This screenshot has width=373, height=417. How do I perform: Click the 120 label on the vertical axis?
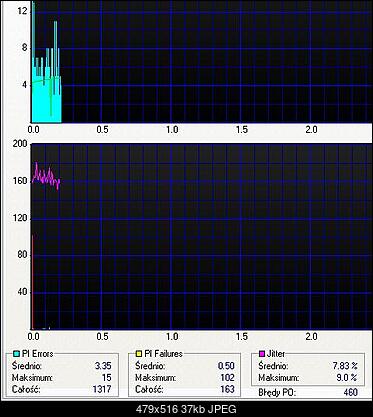[x=20, y=218]
